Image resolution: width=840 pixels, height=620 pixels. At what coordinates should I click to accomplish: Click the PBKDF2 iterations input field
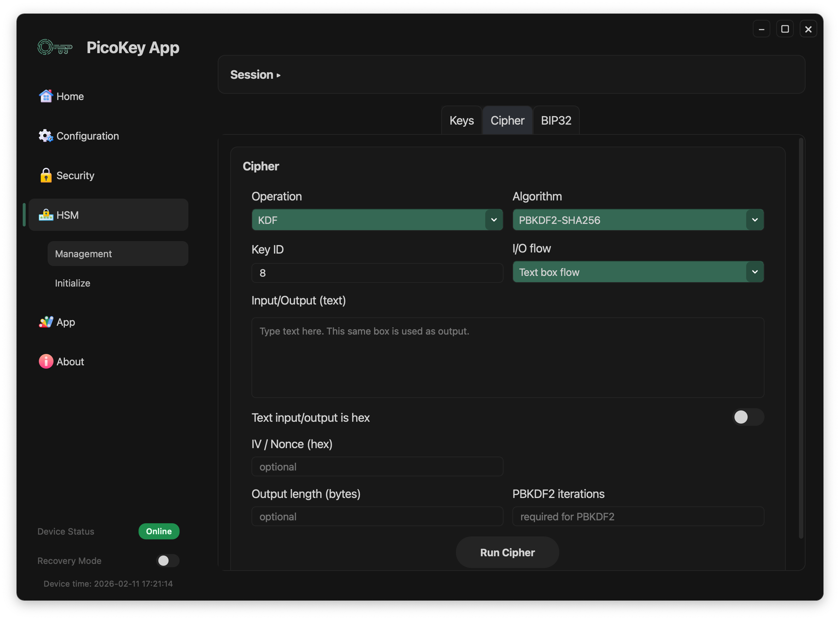(x=638, y=516)
